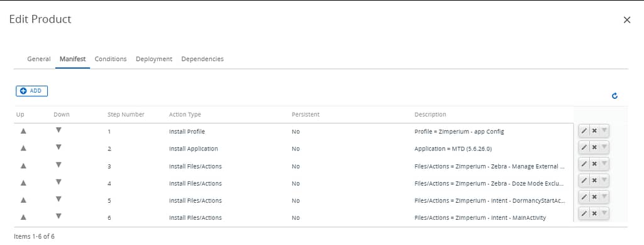Edit step 4 Doze Mode entry

pyautogui.click(x=584, y=181)
